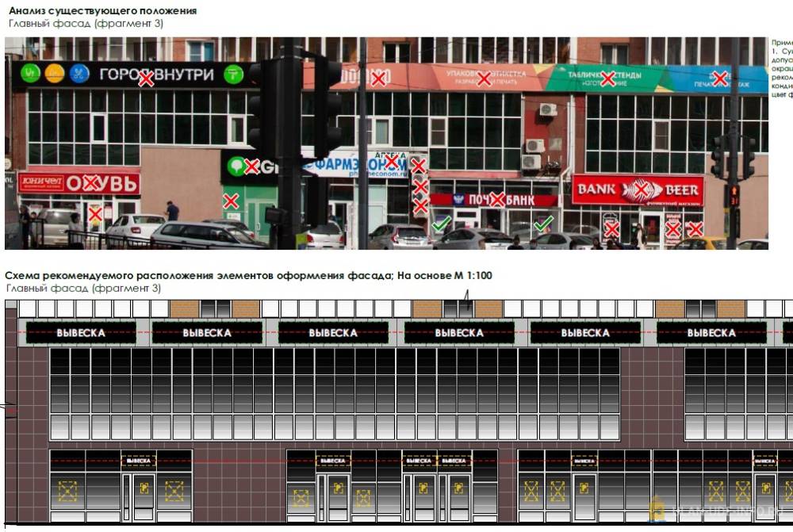793x532 pixels.
Task: Click the orange circle icon on the black sign
Action: (x=55, y=74)
